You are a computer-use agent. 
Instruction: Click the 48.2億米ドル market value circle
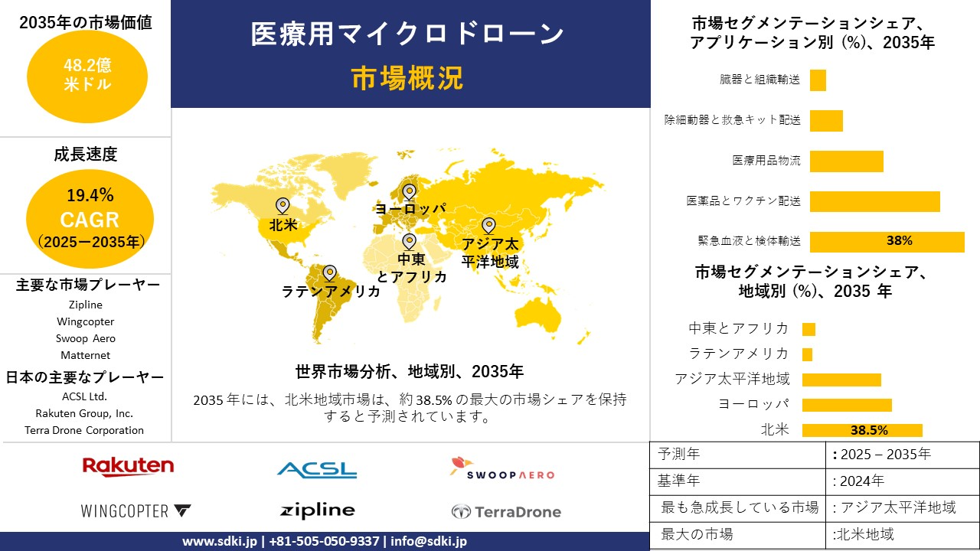coord(87,76)
